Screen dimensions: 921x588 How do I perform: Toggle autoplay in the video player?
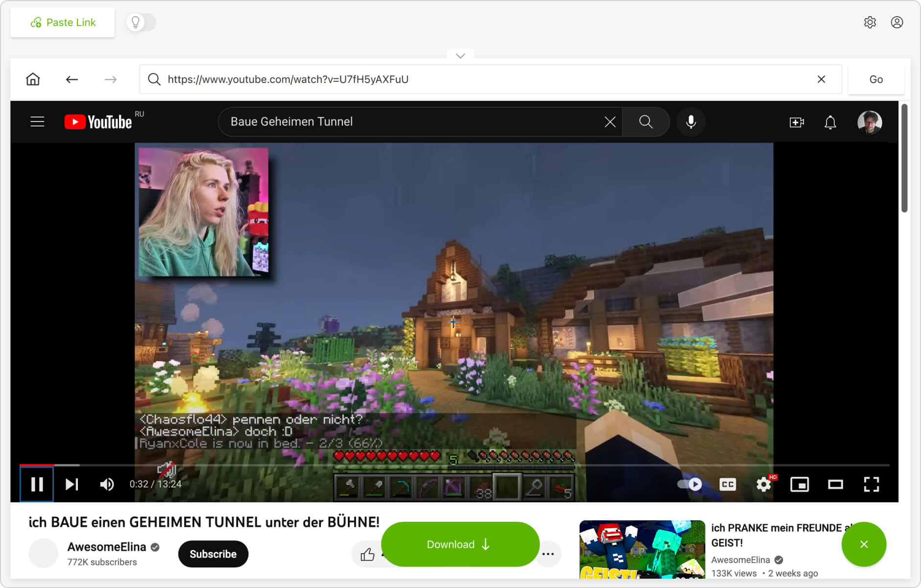[688, 484]
